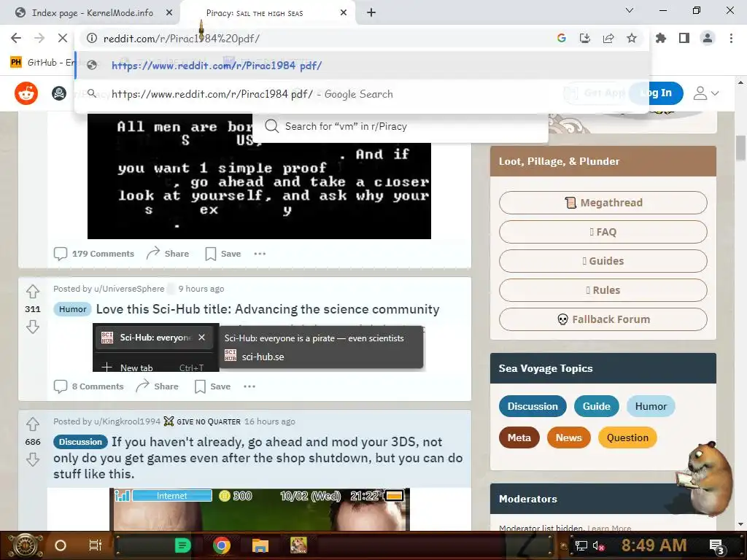This screenshot has height=560, width=747.
Task: Share the Sci-Hub title post
Action: [158, 386]
